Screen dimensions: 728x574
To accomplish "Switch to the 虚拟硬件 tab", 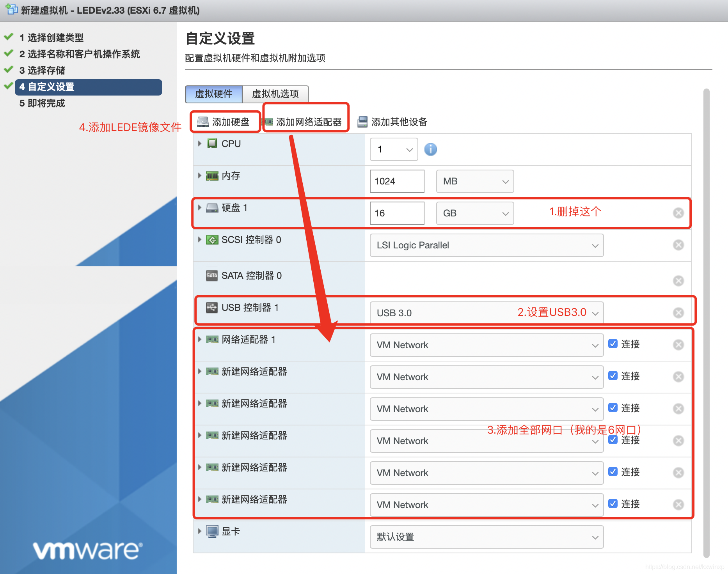I will pyautogui.click(x=214, y=94).
